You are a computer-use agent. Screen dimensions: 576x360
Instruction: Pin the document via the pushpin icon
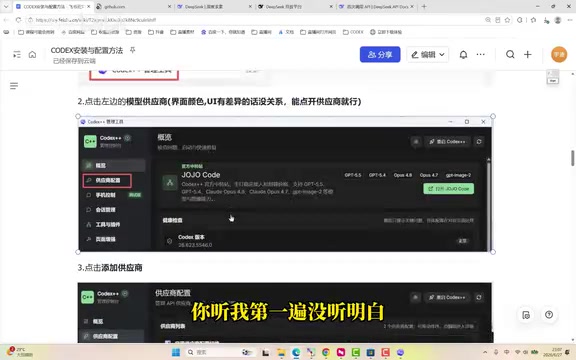coord(133,50)
